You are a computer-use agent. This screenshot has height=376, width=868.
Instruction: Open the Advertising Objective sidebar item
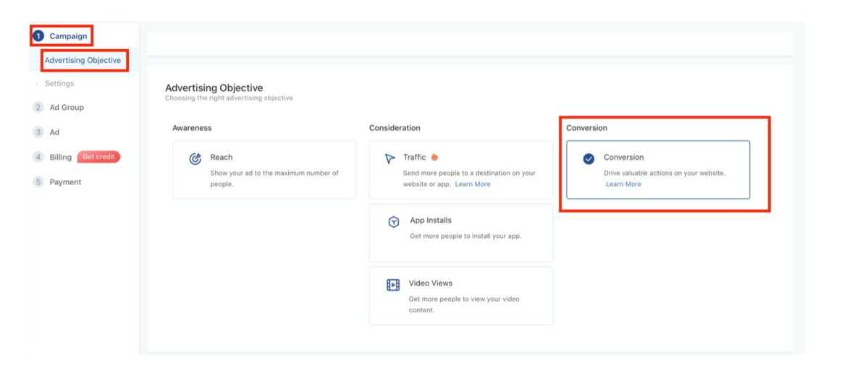(x=83, y=60)
